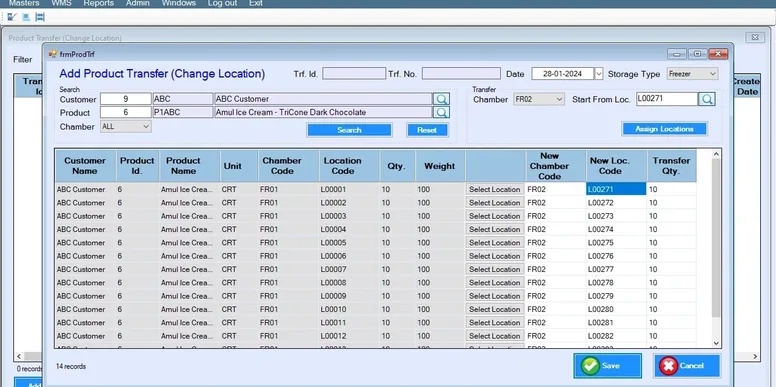The image size is (776, 387).
Task: Open the Storage Type Freezer dropdown
Action: (692, 74)
